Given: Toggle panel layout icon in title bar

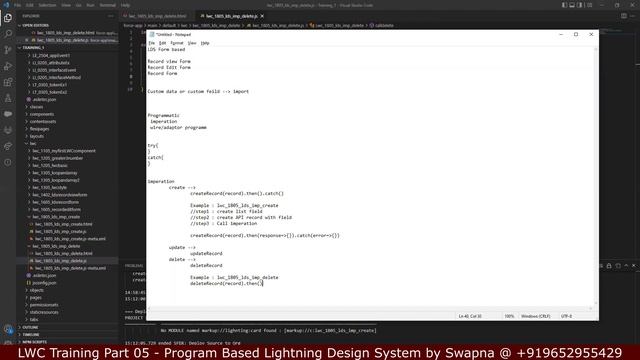Looking at the screenshot, I should pyautogui.click(x=572, y=5).
